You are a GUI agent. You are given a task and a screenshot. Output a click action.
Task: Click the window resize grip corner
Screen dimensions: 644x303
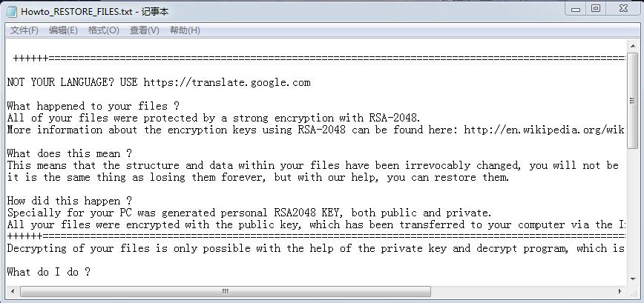pyautogui.click(x=632, y=291)
